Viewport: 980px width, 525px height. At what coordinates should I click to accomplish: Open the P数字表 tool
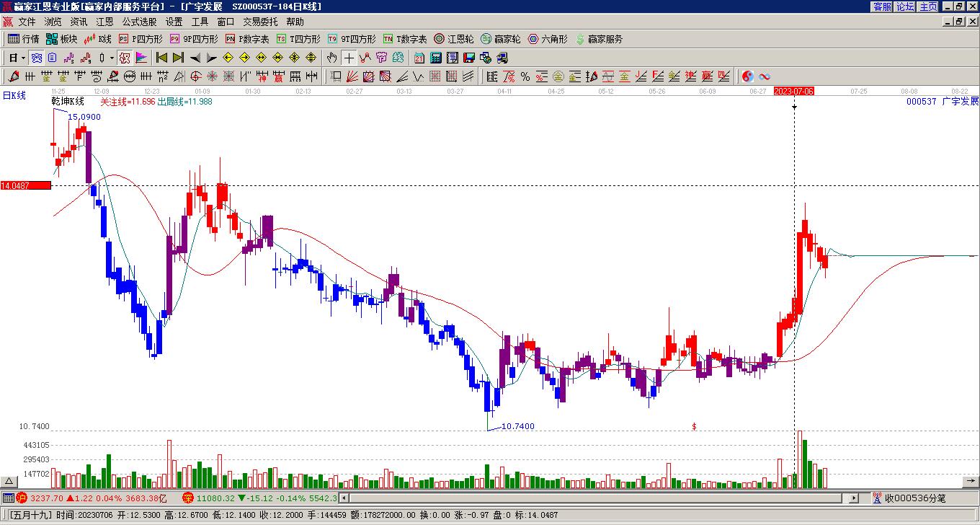point(247,39)
